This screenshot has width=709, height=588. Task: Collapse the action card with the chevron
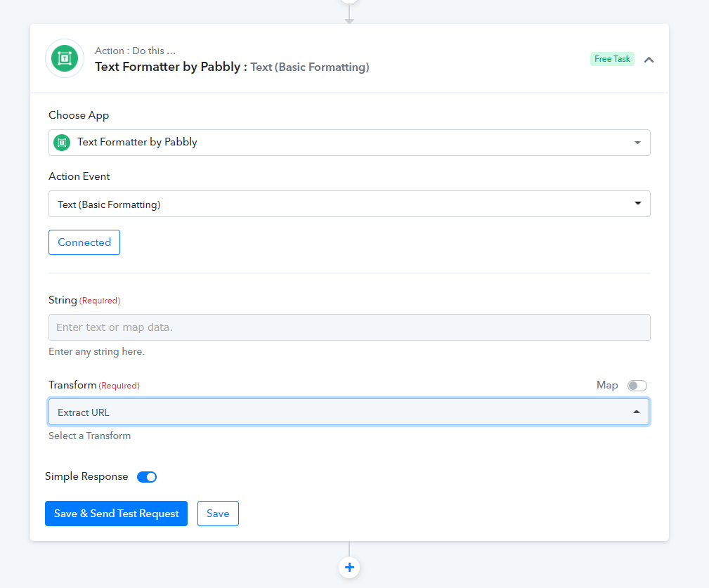(x=649, y=60)
